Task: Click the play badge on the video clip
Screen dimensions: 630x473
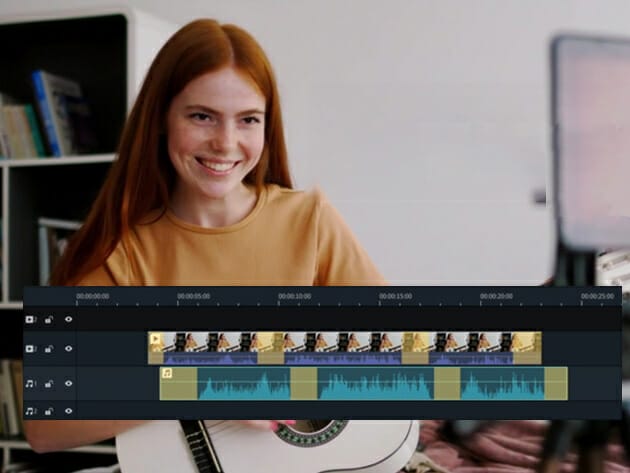Action: 156,339
